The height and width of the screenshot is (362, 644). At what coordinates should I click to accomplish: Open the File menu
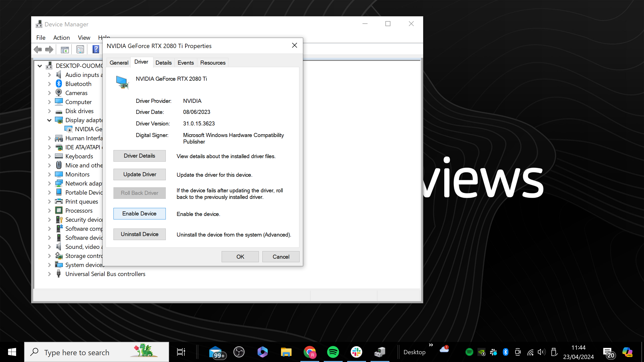tap(41, 38)
